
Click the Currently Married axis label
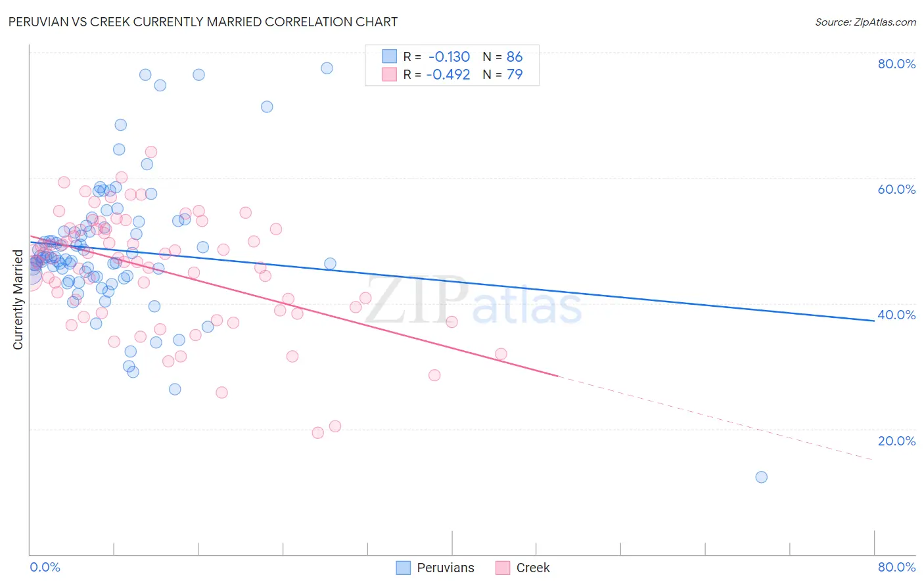click(x=18, y=300)
